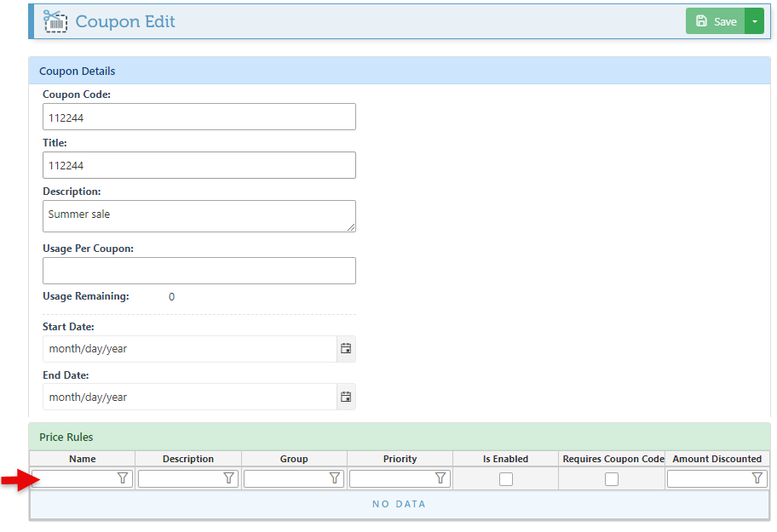
Task: Toggle the Is Enabled filter checkbox
Action: [x=506, y=479]
